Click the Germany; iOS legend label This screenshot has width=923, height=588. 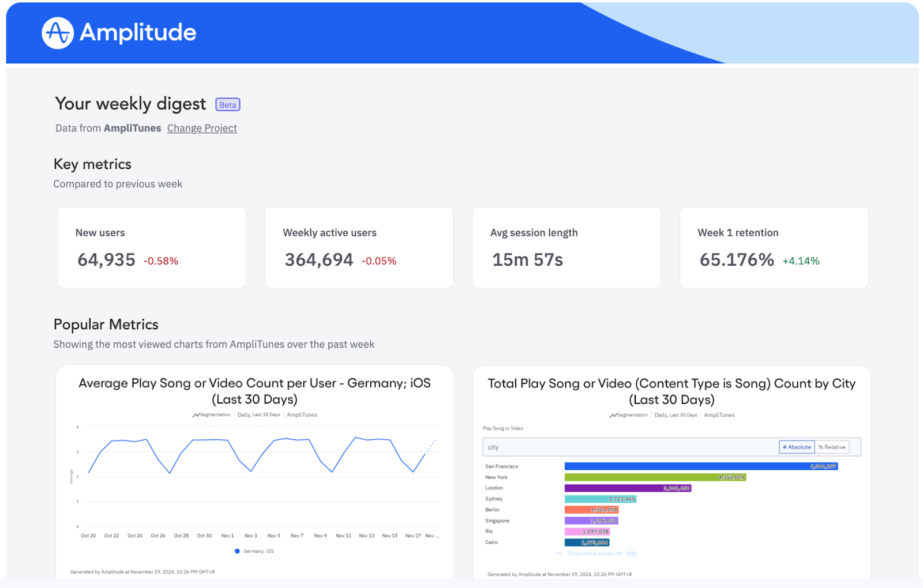258,551
